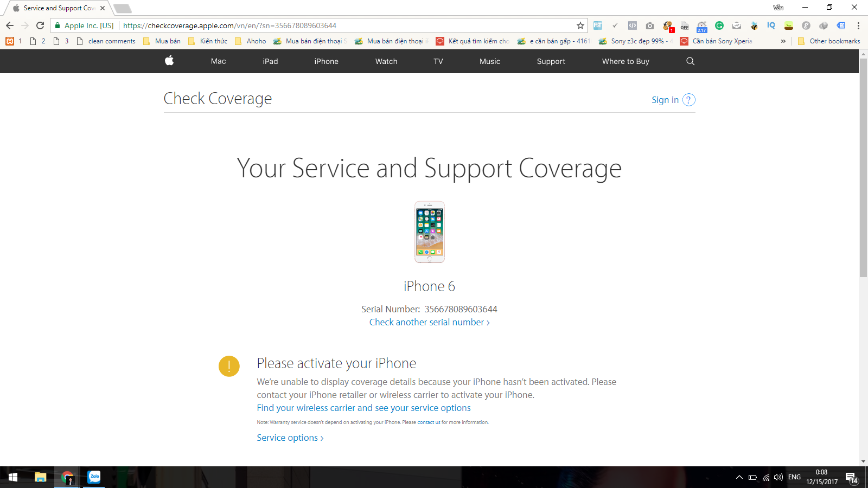The height and width of the screenshot is (488, 868).
Task: Open the cookie extension with red badge
Action: click(x=668, y=26)
